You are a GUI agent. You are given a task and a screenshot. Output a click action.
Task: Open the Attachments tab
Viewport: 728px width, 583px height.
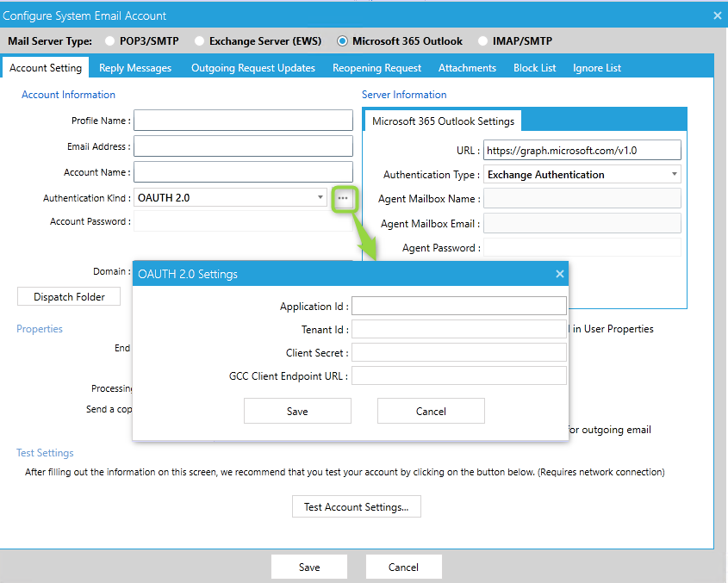pos(467,68)
